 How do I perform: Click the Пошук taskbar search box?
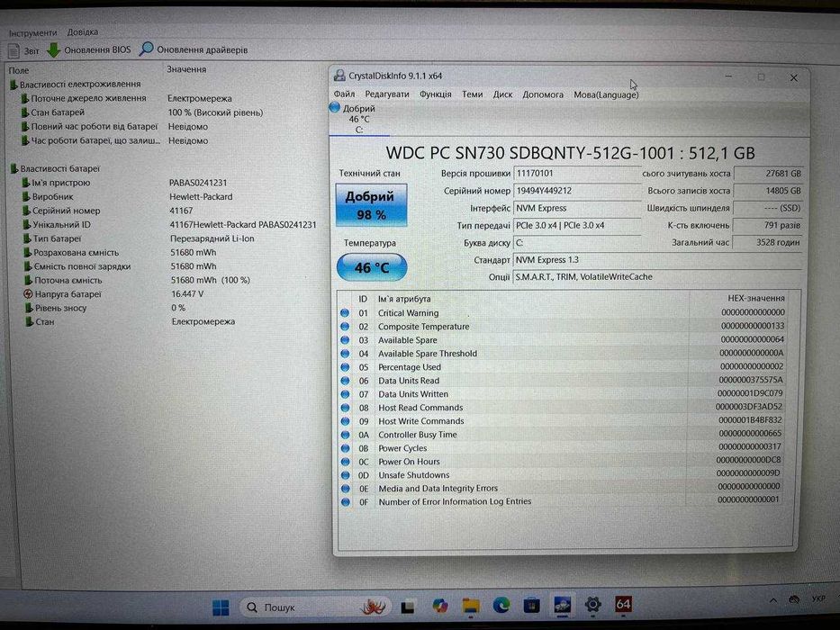click(x=314, y=607)
